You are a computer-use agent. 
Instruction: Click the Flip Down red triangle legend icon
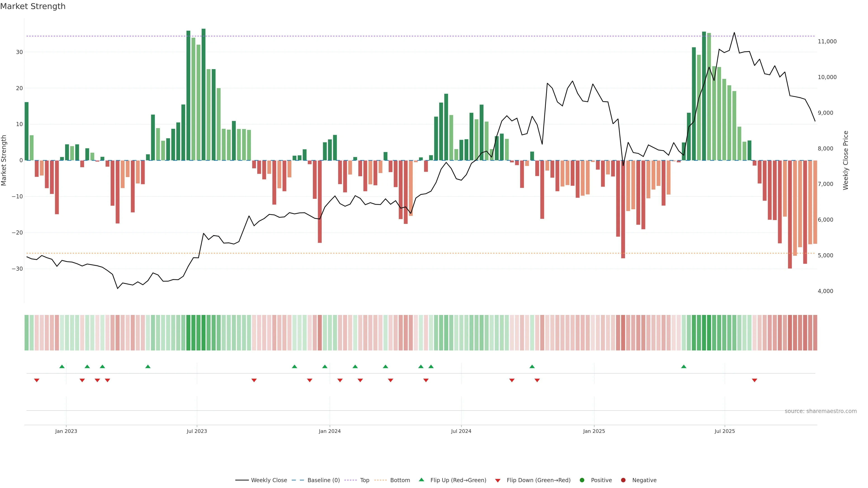[498, 480]
